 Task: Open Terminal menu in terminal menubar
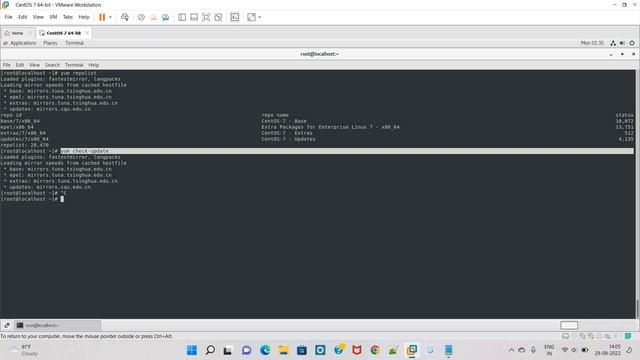(74, 65)
